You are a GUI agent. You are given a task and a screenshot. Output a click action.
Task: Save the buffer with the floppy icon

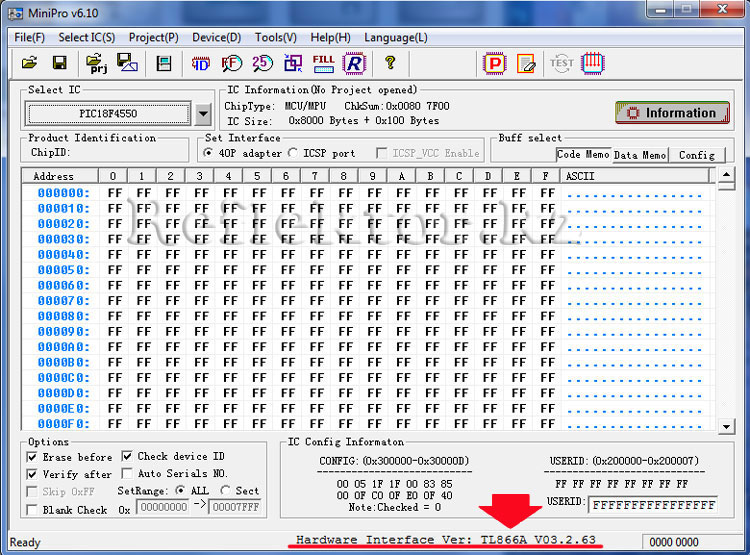[x=59, y=63]
